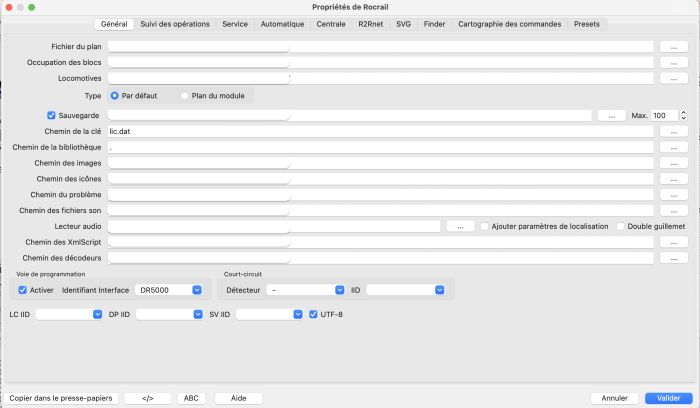700x408 pixels.
Task: Click browse button for Occupation des blocs
Action: coord(674,62)
